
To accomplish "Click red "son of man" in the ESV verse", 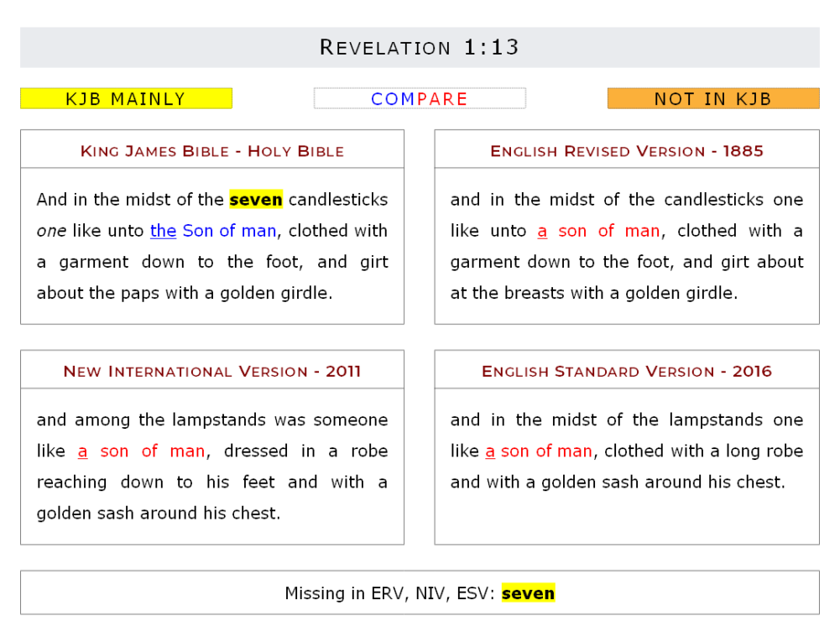I will point(546,451).
